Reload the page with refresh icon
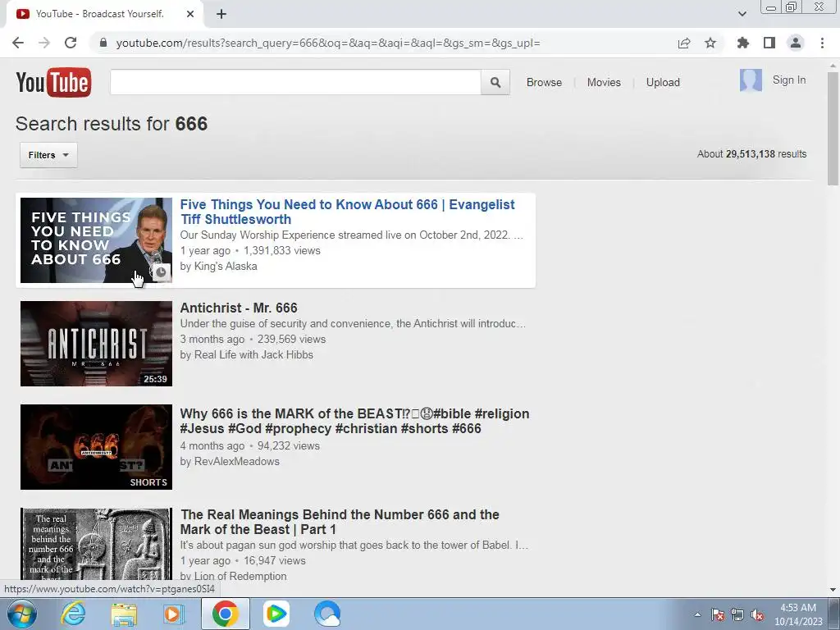The image size is (840, 630). [71, 43]
